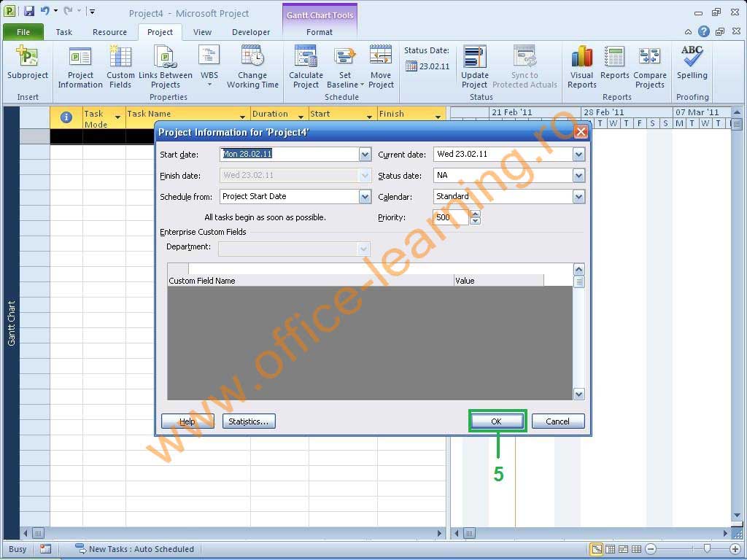Expand the Calendar dropdown

[x=578, y=197]
